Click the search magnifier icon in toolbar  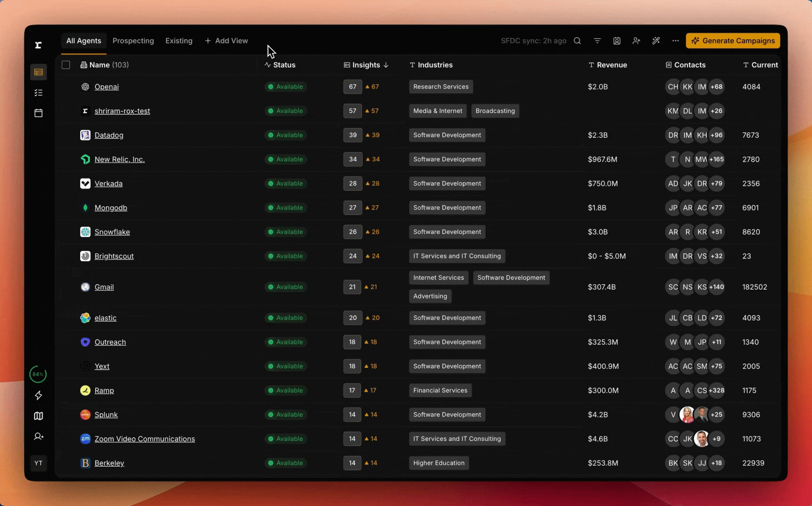(x=577, y=41)
